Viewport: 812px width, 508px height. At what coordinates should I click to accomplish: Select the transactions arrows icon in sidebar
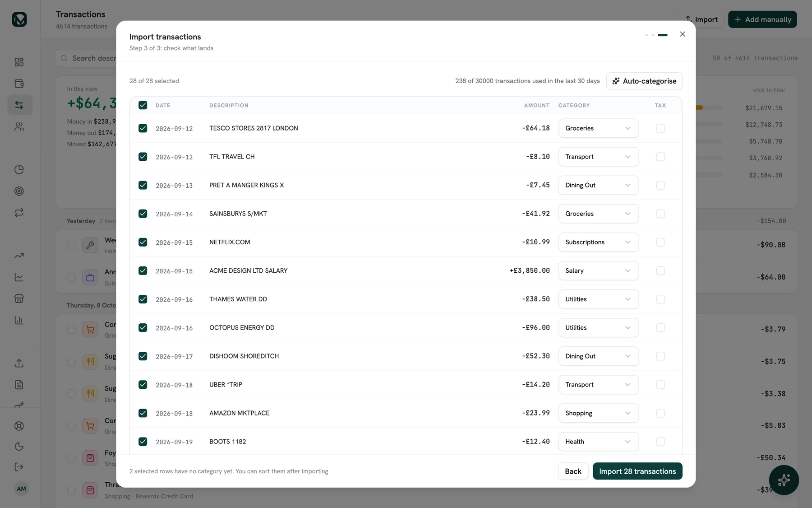point(19,105)
